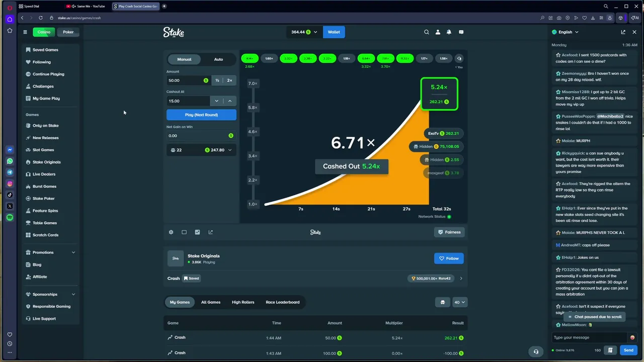Switch to High Rollers tab
Viewport: 644px width, 362px height.
point(243,302)
